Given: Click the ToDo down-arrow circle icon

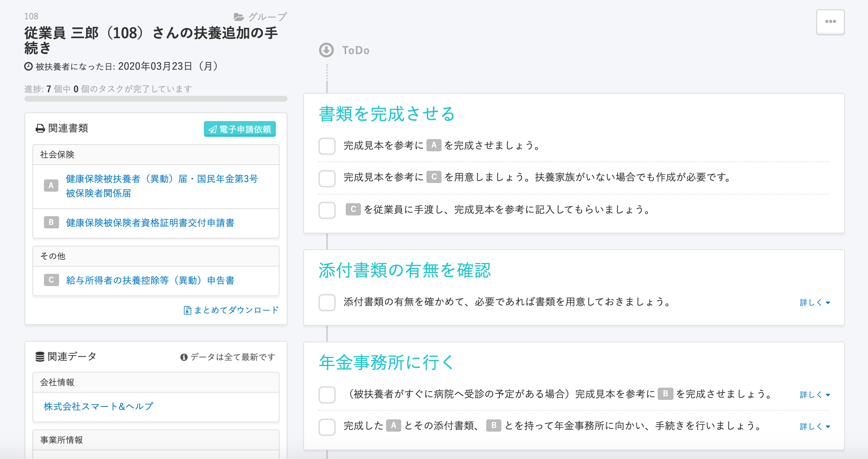Looking at the screenshot, I should 326,50.
